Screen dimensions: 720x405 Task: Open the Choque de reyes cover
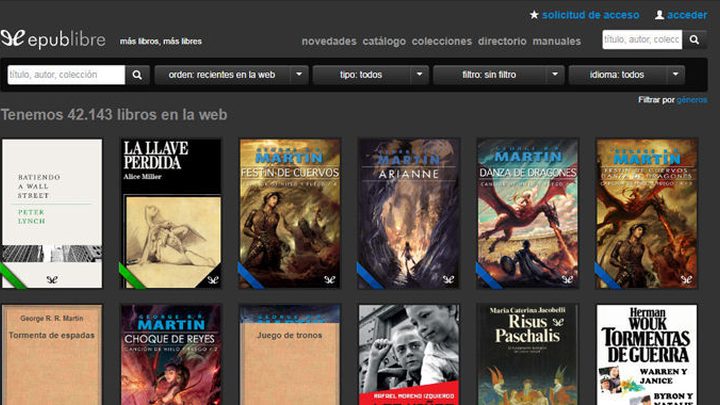click(x=171, y=354)
